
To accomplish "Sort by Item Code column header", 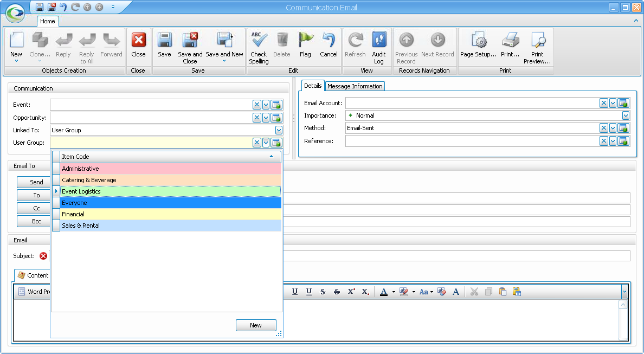I will tap(170, 157).
